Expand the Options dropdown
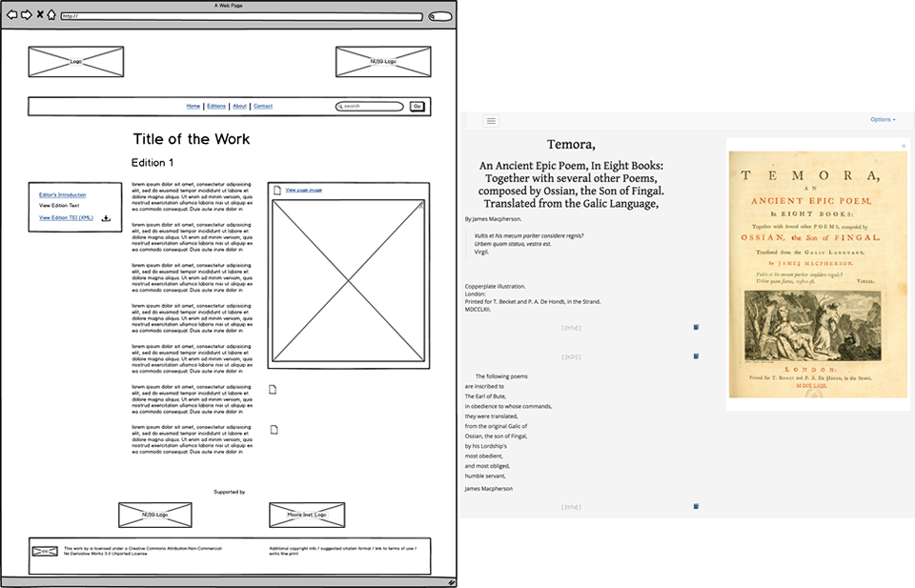The image size is (915, 588). (883, 119)
